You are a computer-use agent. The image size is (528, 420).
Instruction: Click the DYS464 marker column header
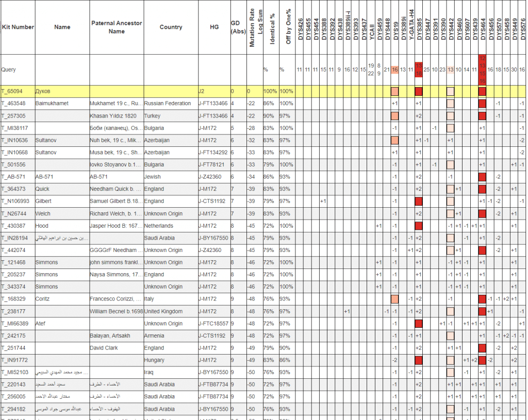(483, 27)
